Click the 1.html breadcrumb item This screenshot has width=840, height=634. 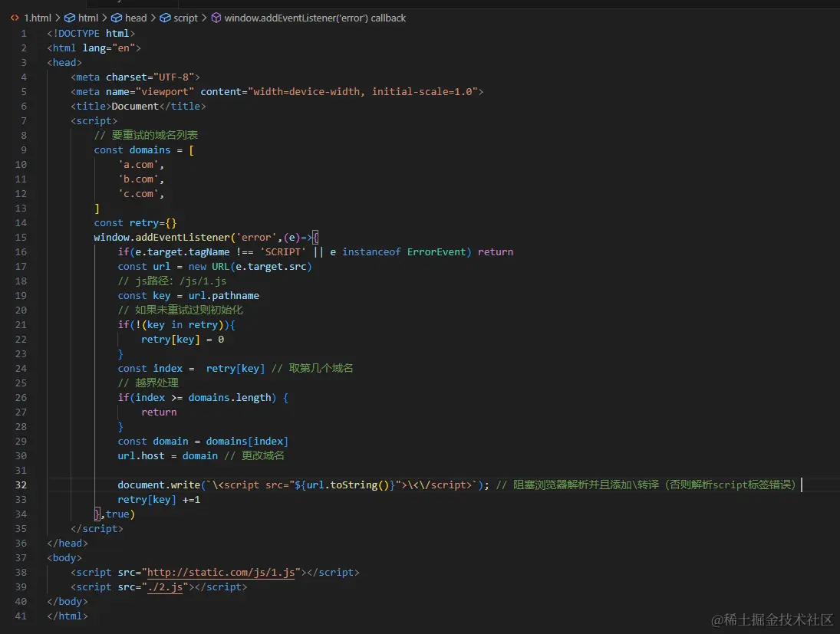coord(38,18)
